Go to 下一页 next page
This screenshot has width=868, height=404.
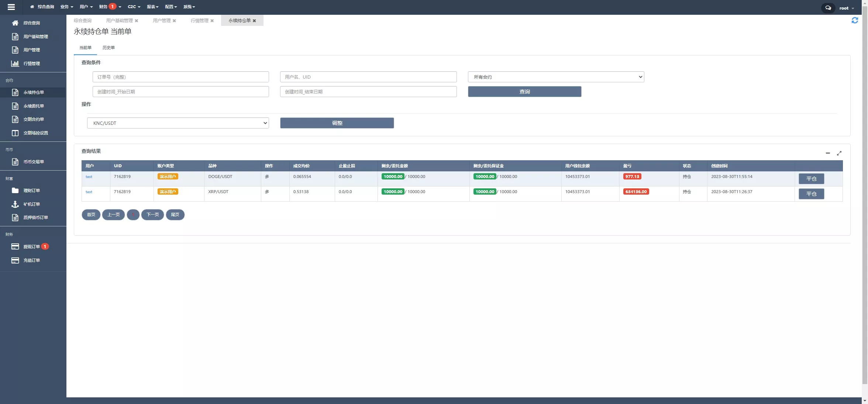click(x=152, y=215)
